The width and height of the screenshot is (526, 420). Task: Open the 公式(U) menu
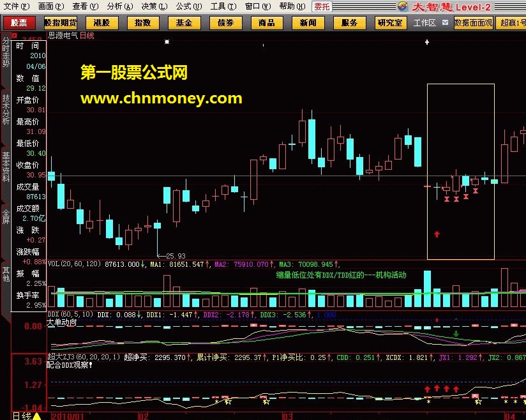tap(189, 6)
